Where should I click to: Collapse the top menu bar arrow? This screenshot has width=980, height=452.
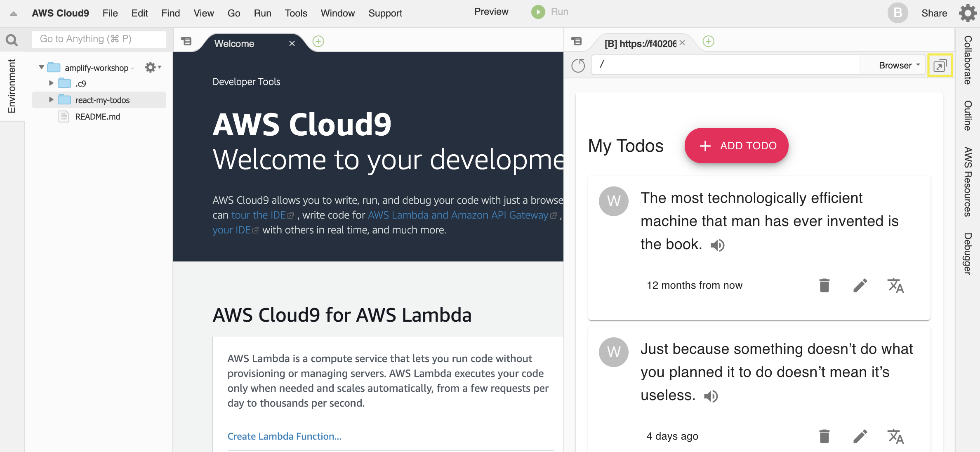click(x=13, y=13)
